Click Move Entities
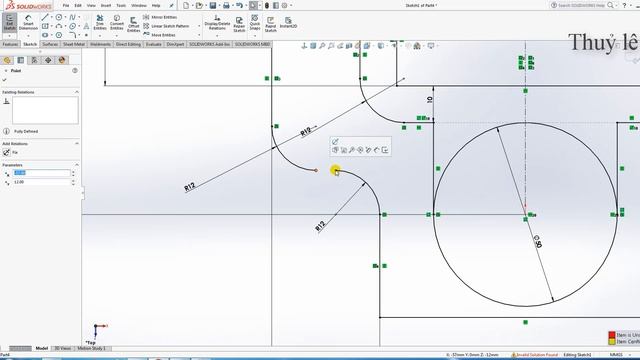The height and width of the screenshot is (360, 640). (159, 35)
